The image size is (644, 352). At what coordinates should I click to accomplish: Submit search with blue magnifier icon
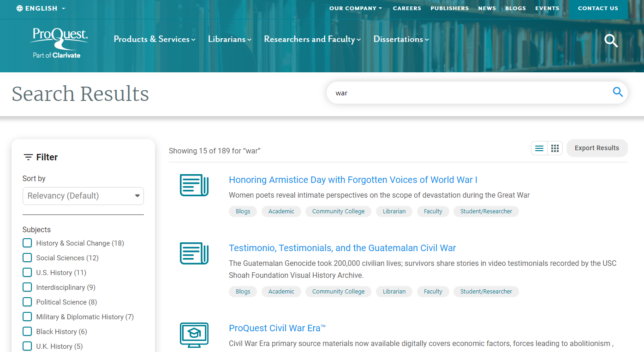pos(618,92)
